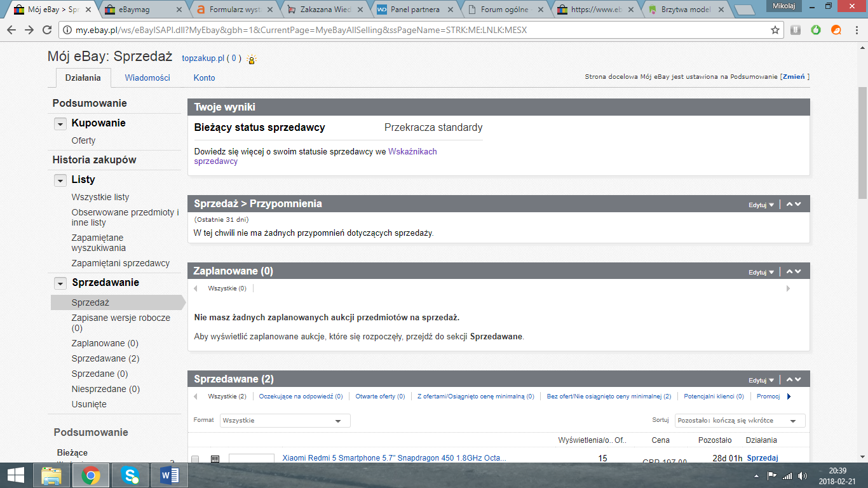Screen dimensions: 868x488
Task: Filter by Bez ofert/Nie osiągnięto ceny minimalnej (2)
Action: point(609,396)
